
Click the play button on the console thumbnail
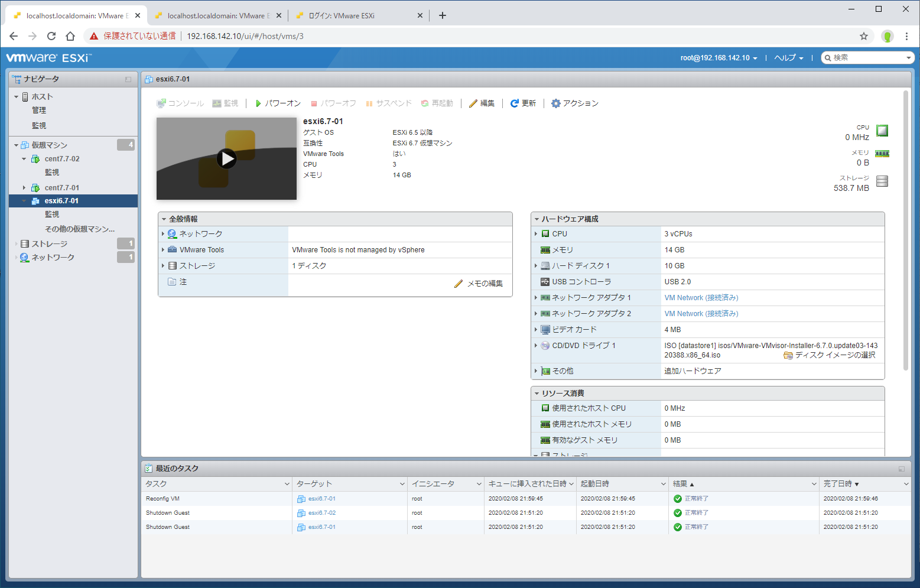pyautogui.click(x=226, y=158)
